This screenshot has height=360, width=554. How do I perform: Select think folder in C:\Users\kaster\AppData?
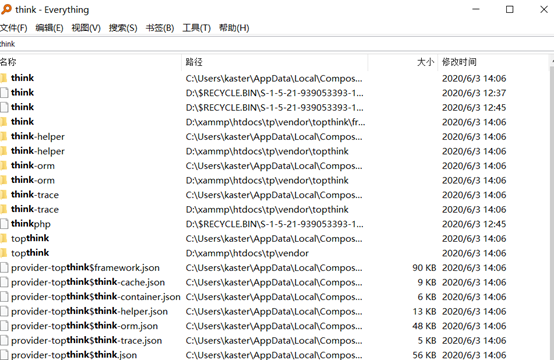tap(22, 78)
